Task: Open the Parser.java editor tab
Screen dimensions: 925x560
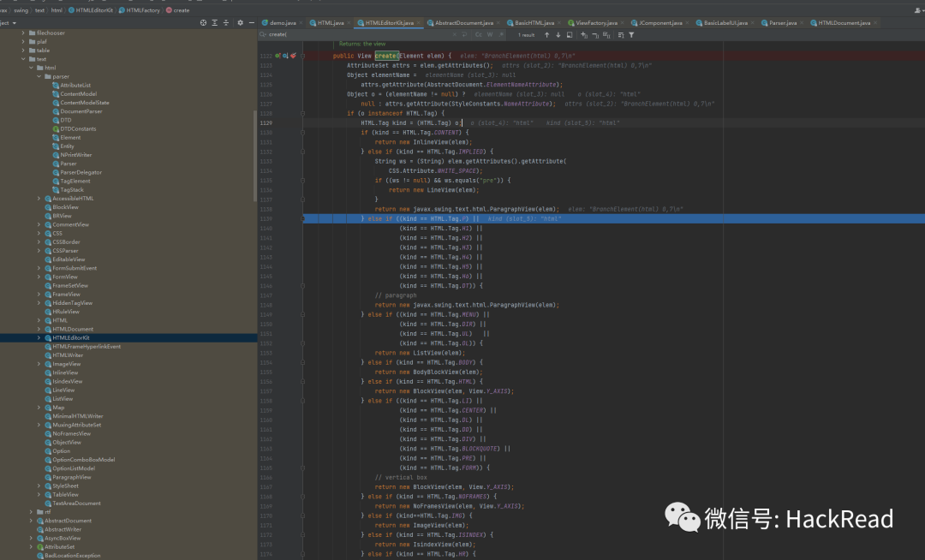Action: 780,22
